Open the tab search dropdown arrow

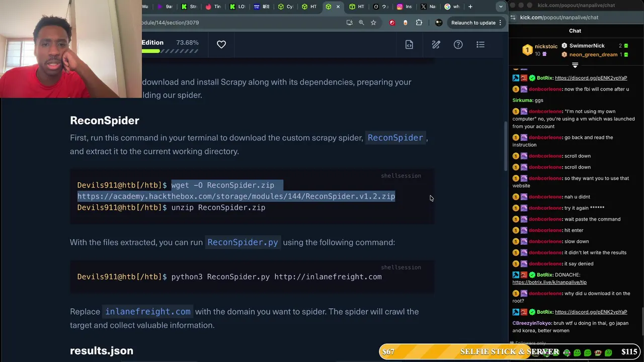(x=501, y=7)
